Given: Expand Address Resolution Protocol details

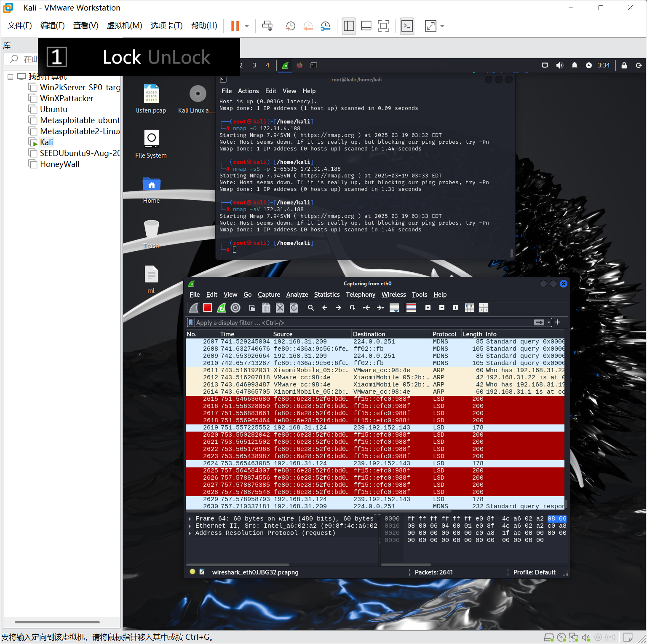Looking at the screenshot, I should pos(190,533).
